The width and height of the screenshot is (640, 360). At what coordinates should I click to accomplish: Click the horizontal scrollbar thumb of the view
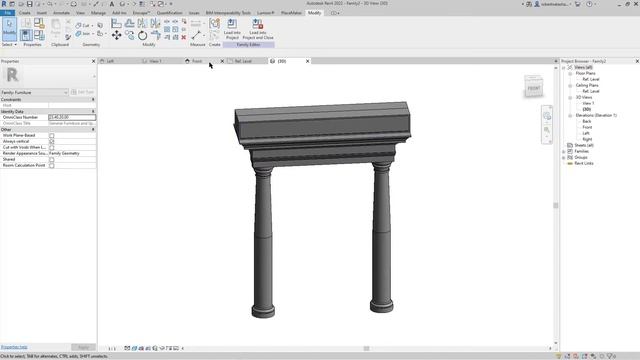pos(367,348)
